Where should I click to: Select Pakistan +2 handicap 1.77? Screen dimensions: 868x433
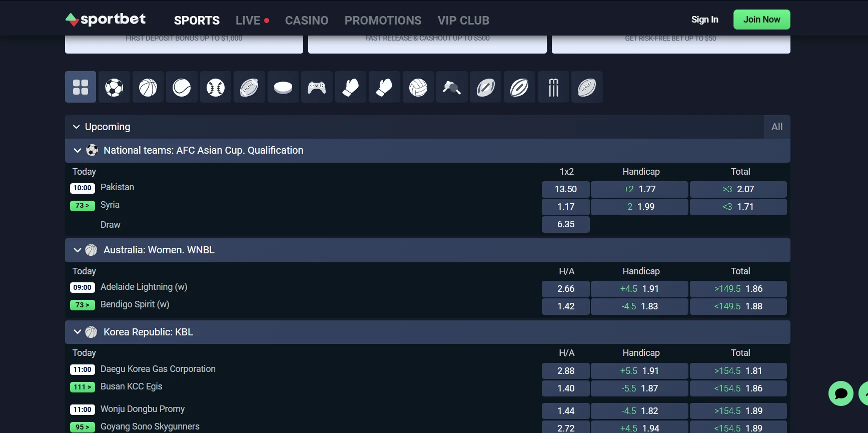tap(639, 189)
